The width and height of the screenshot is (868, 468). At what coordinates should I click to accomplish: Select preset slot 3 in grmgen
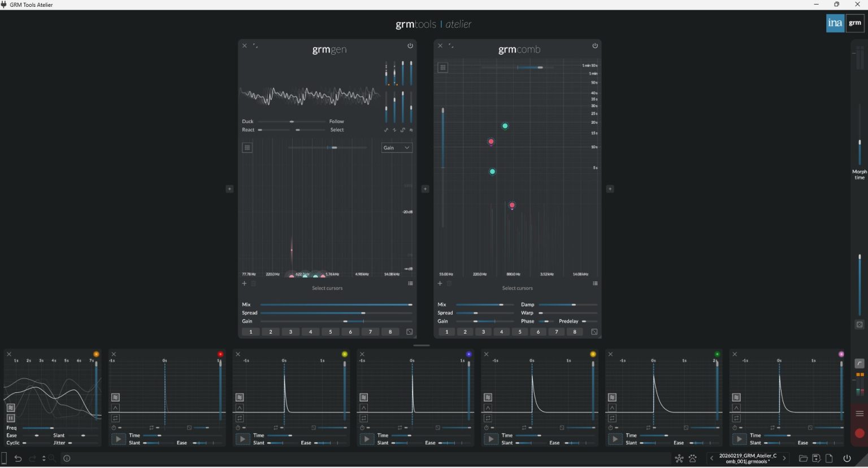click(290, 332)
